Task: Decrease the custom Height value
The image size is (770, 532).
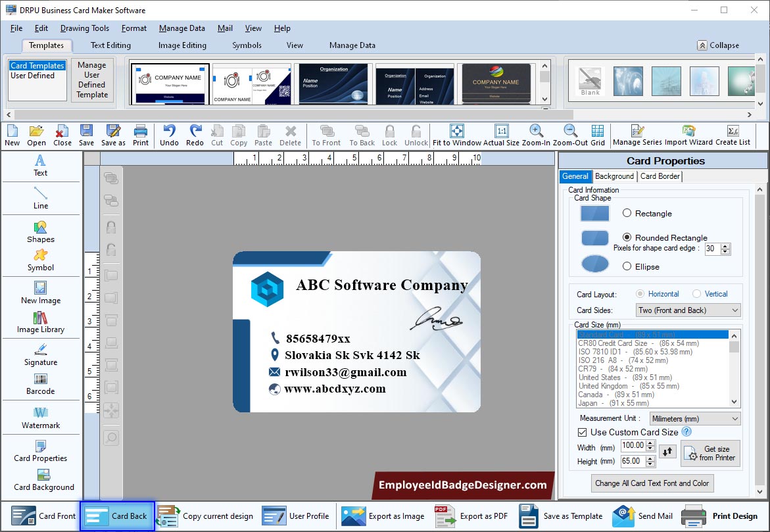Action: pyautogui.click(x=650, y=464)
